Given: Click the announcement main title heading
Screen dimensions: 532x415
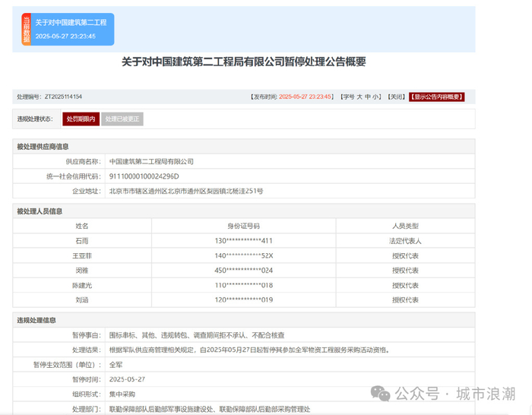Looking at the screenshot, I should pos(244,62).
